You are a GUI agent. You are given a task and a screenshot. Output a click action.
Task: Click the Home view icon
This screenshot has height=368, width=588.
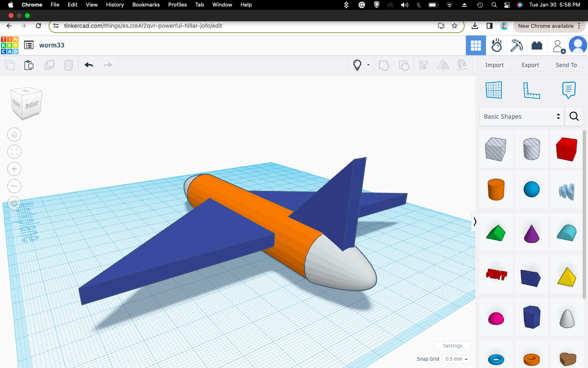coord(14,135)
